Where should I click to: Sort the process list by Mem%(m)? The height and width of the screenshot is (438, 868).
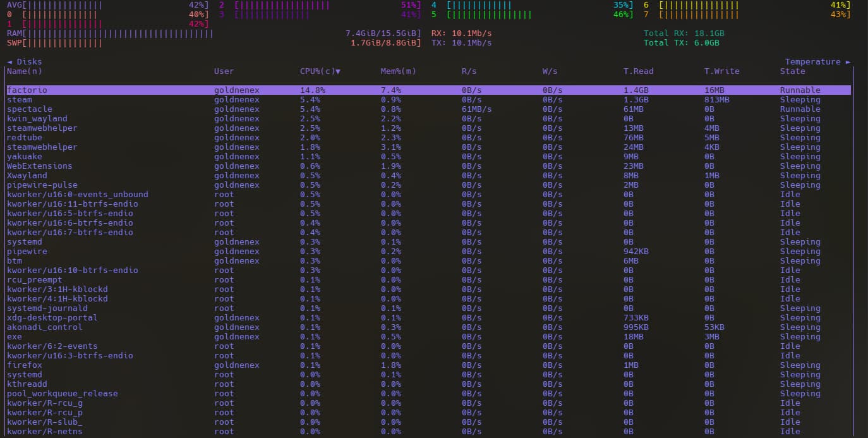point(398,71)
